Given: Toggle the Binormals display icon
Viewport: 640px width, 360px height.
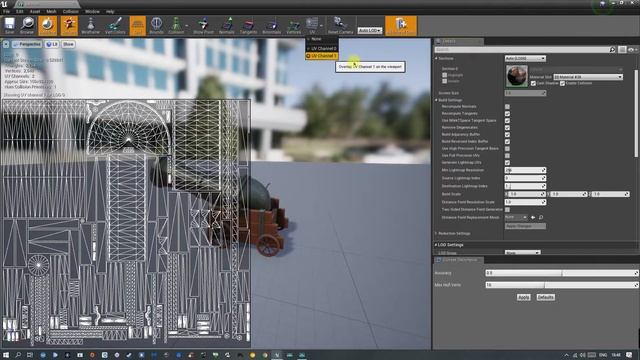Looking at the screenshot, I should tap(271, 25).
